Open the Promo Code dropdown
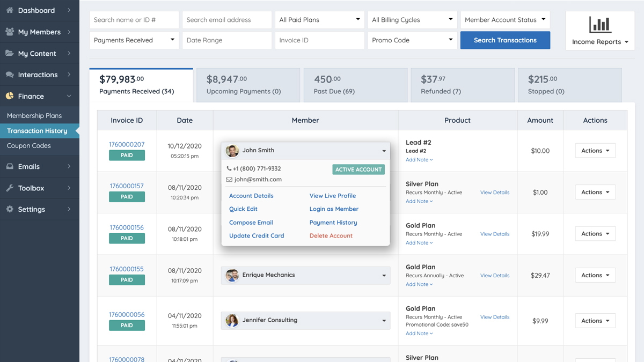This screenshot has height=362, width=644. [412, 40]
